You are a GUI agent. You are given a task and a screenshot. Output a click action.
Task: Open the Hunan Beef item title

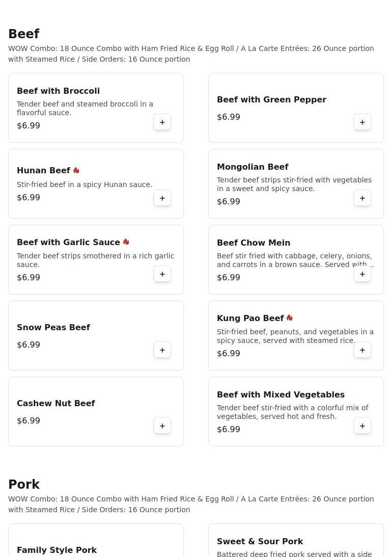[44, 171]
